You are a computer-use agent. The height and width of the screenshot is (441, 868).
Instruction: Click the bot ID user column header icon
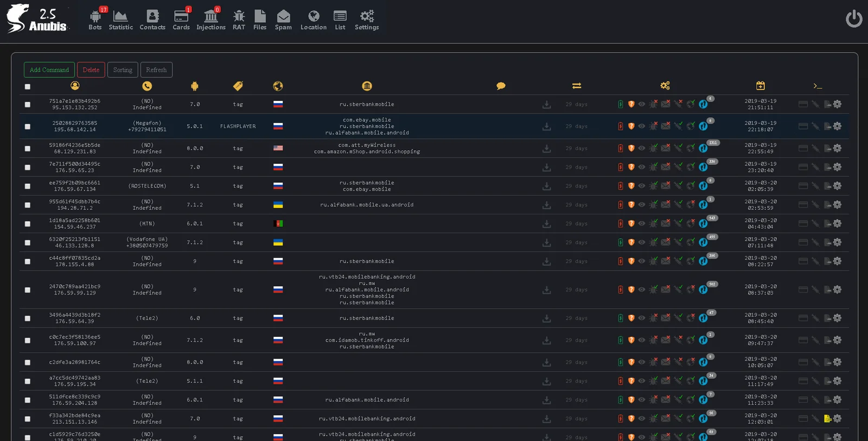tap(75, 86)
